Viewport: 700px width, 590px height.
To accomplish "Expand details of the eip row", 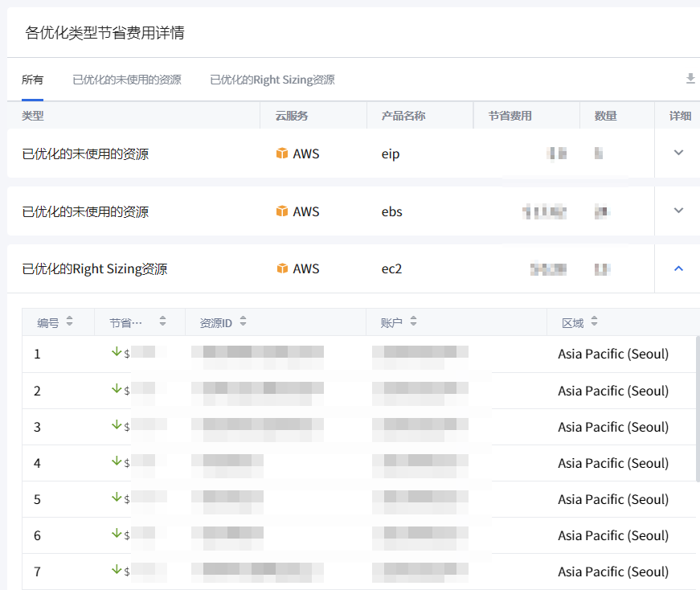I will (678, 153).
